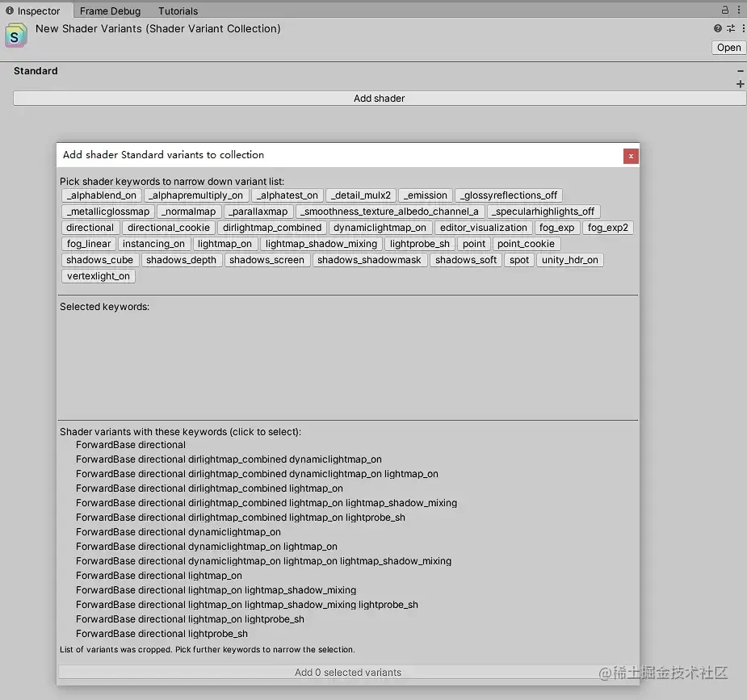Pick the _alphablend_on keyword
The image size is (747, 700).
click(x=102, y=195)
